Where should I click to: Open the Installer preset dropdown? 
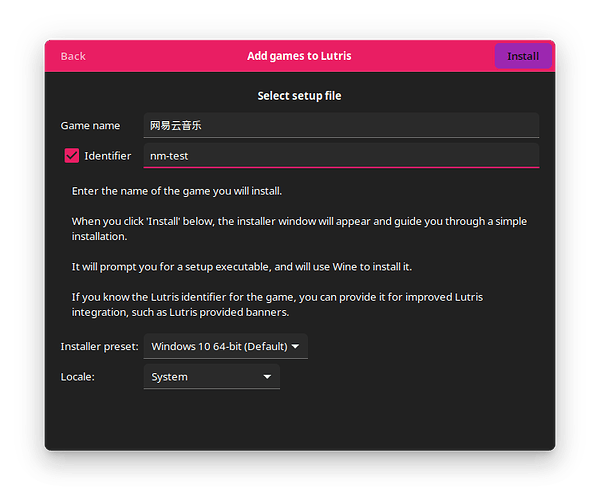pos(225,346)
